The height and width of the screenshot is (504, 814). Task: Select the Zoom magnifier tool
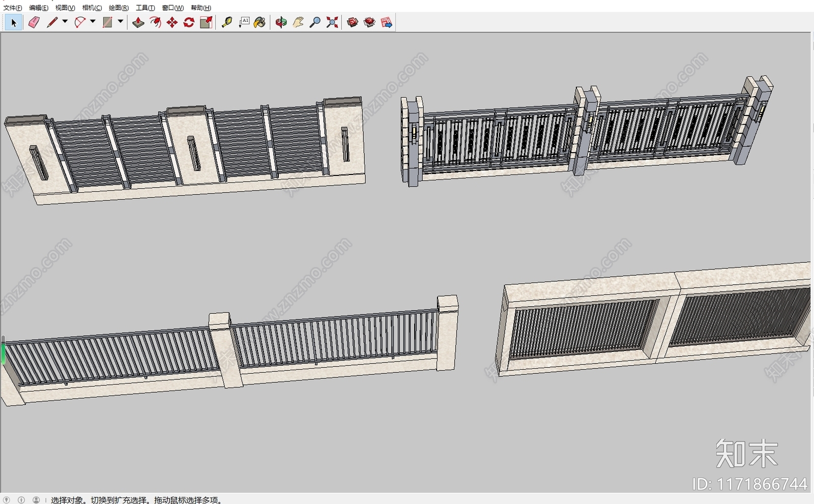[x=315, y=22]
